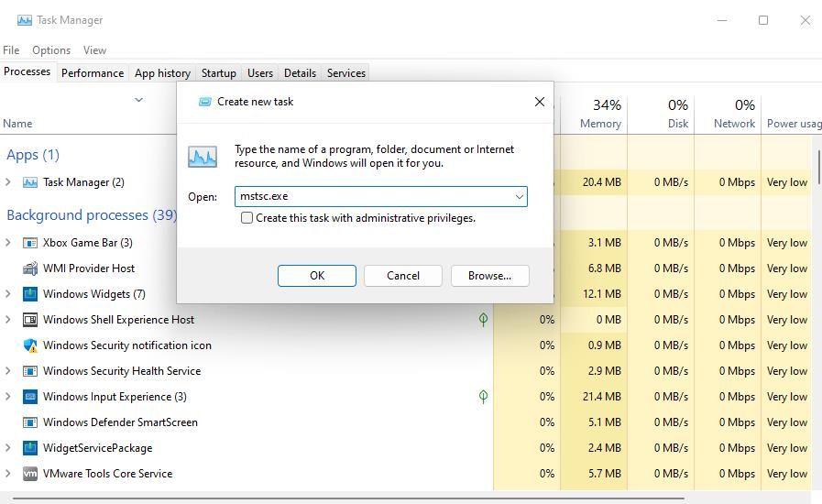Click the Windows Security notification shield icon
822x504 pixels.
[30, 345]
